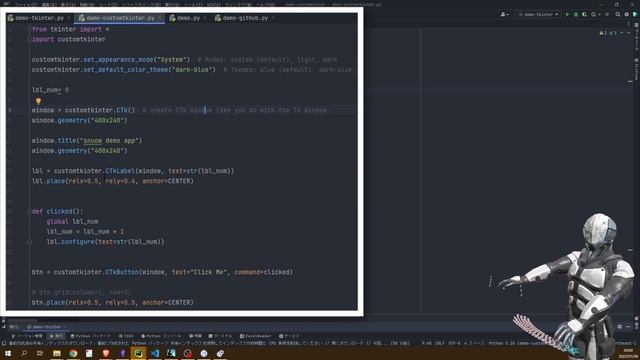Open the Python Console tool window
Image resolution: width=640 pixels, height=360 pixels.
pyautogui.click(x=162, y=336)
